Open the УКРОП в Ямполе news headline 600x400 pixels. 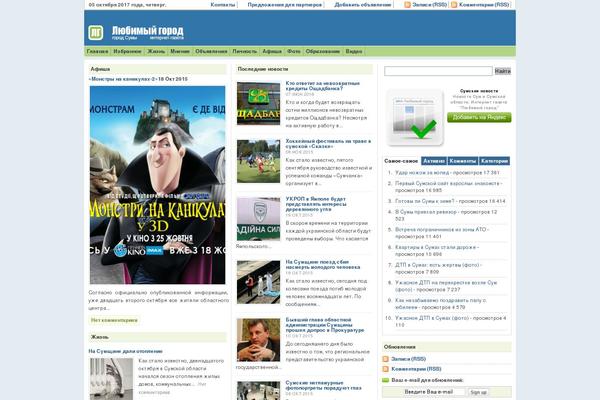pyautogui.click(x=316, y=204)
